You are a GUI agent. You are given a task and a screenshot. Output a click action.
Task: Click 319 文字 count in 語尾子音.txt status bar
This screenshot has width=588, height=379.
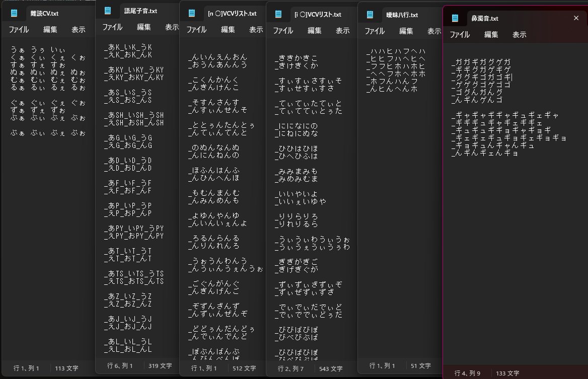coord(160,366)
